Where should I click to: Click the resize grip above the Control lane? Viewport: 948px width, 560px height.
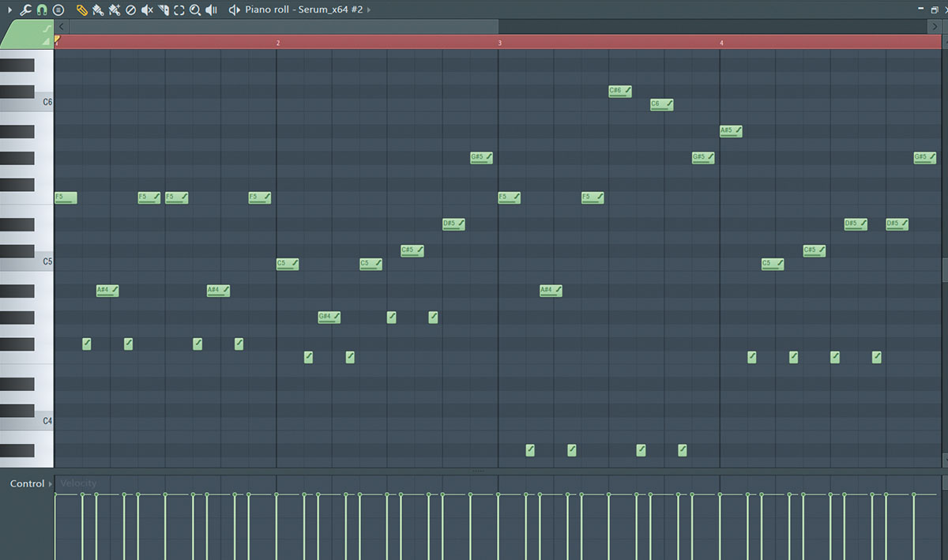(x=477, y=471)
